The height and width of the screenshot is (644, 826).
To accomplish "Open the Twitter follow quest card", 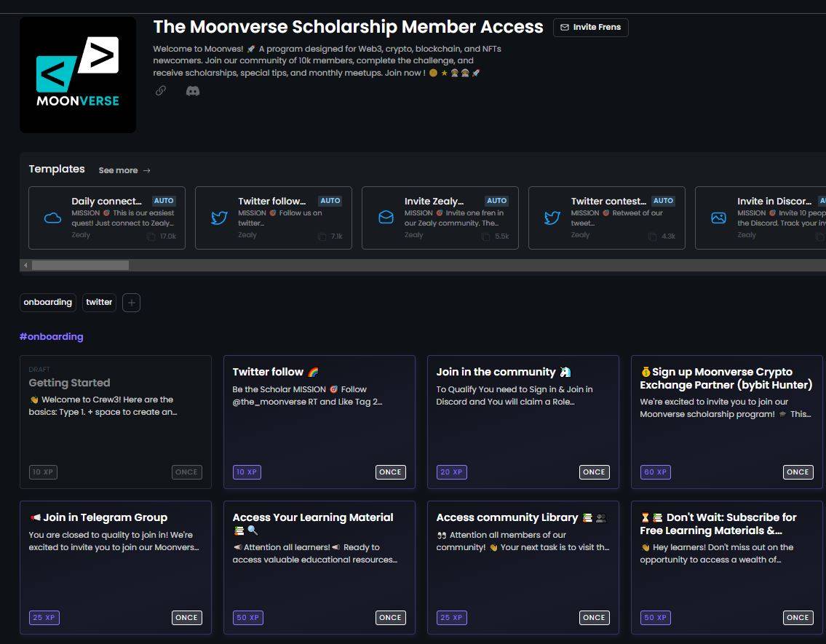I will tap(319, 422).
